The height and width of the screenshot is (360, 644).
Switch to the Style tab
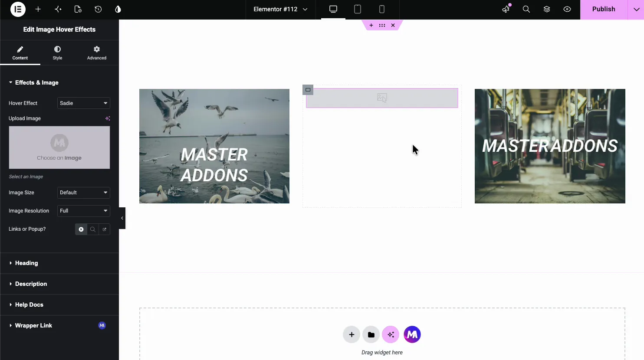[57, 52]
